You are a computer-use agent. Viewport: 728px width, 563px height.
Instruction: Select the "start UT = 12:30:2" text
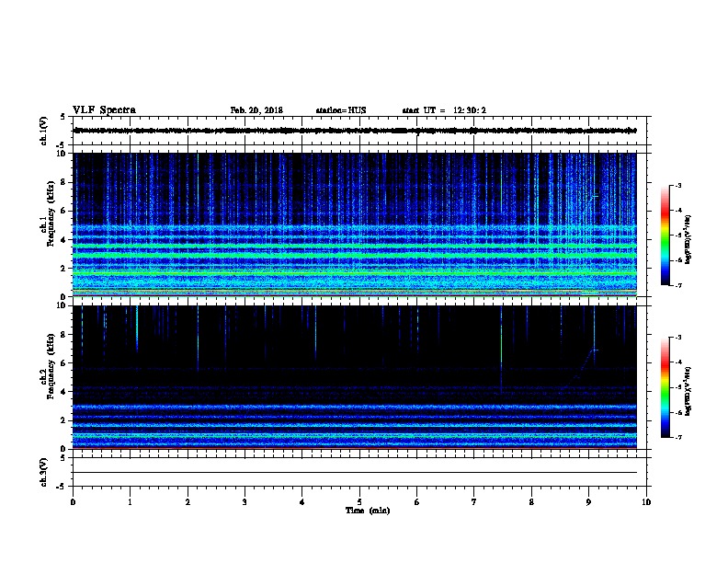pyautogui.click(x=444, y=110)
